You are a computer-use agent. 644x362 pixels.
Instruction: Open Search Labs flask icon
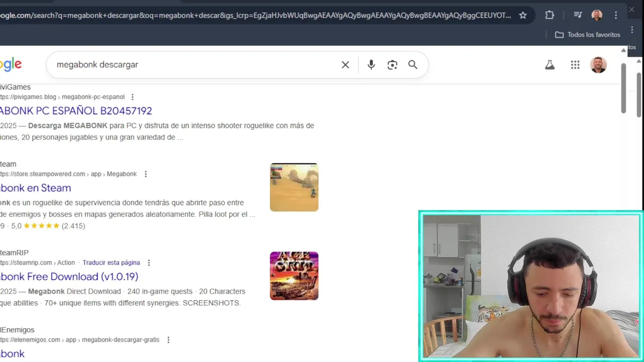coord(550,65)
